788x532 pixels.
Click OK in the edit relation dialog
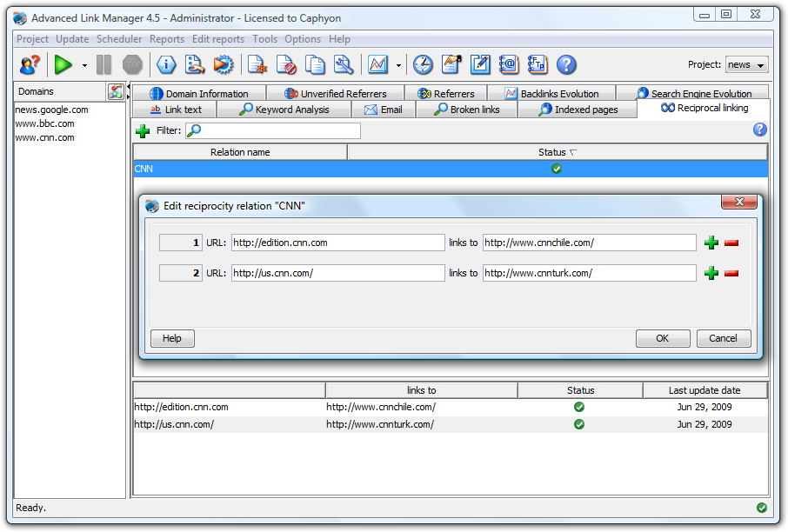coord(665,338)
